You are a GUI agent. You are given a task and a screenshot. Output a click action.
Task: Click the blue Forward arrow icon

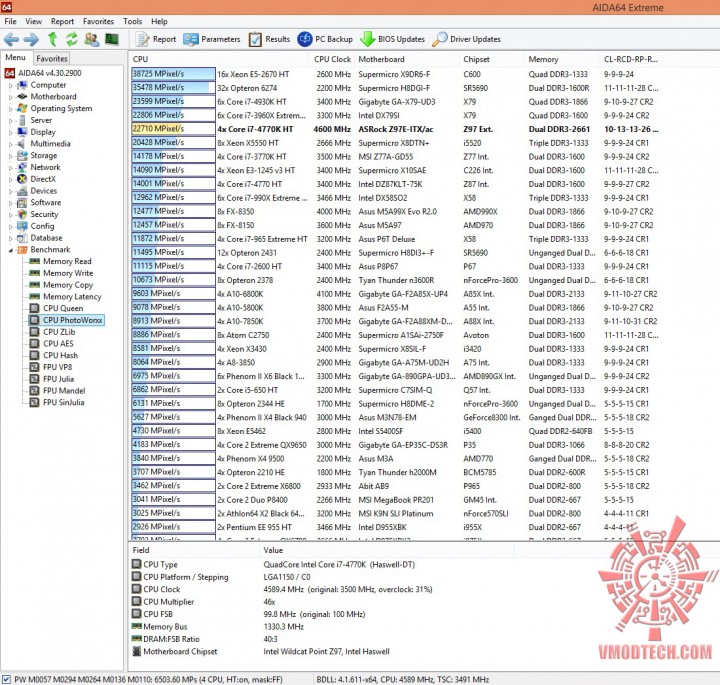[x=31, y=39]
